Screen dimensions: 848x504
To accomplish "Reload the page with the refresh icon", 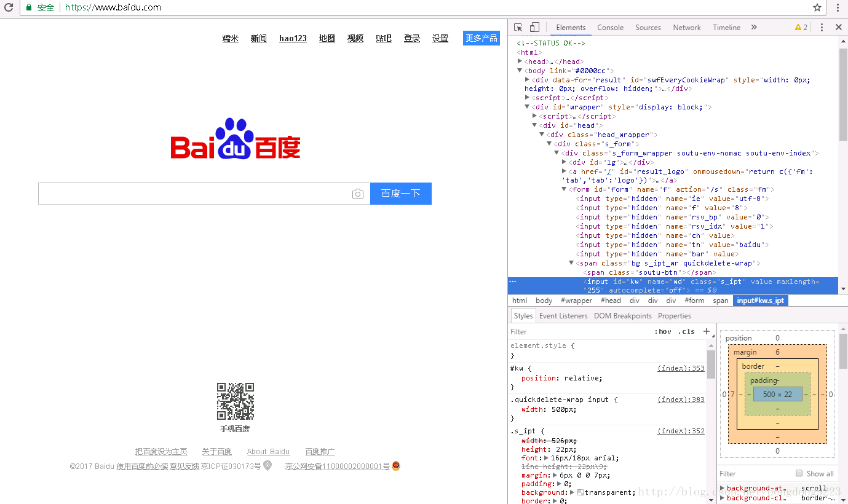I will tap(9, 7).
